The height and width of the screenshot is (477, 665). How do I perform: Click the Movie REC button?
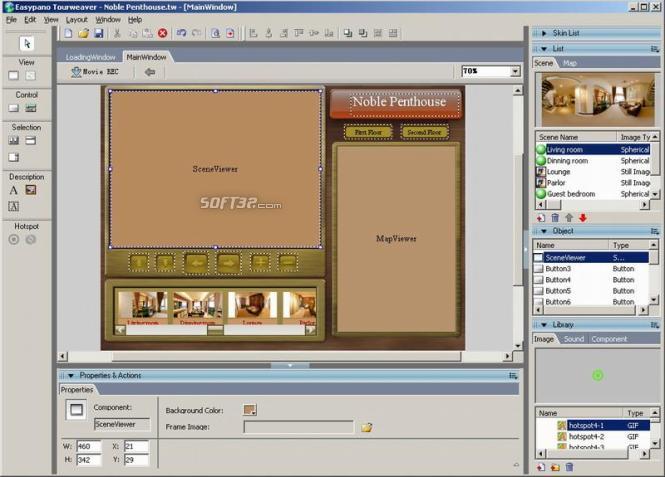pyautogui.click(x=95, y=72)
